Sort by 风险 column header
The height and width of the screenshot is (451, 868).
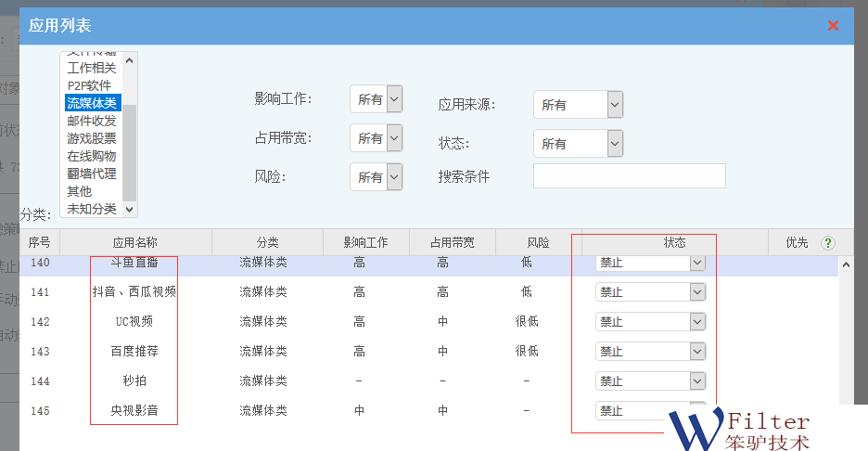[x=536, y=243]
